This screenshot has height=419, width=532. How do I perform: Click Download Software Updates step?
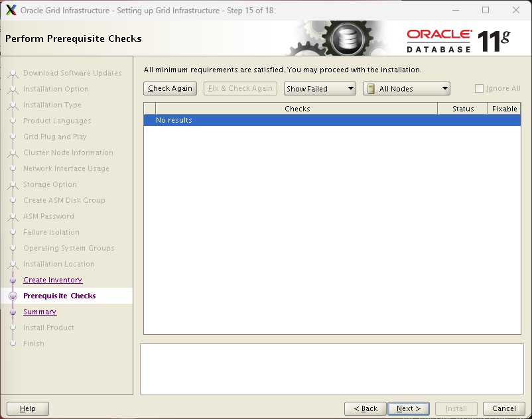pyautogui.click(x=72, y=73)
